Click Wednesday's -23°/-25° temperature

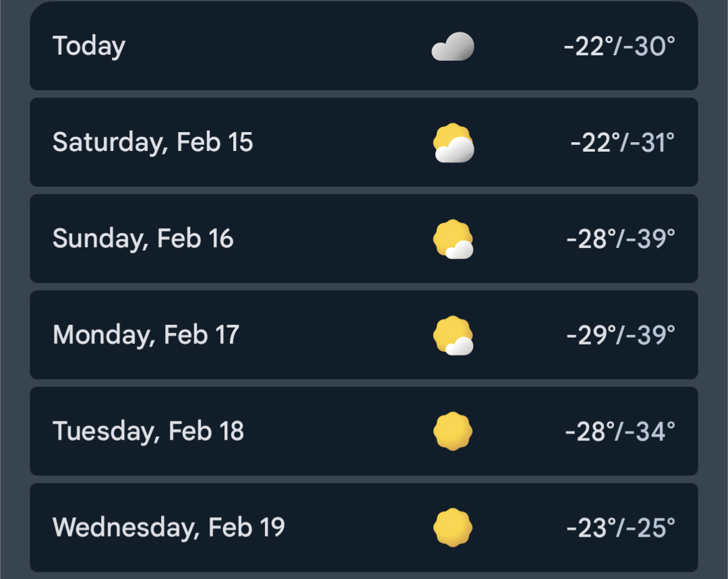620,528
